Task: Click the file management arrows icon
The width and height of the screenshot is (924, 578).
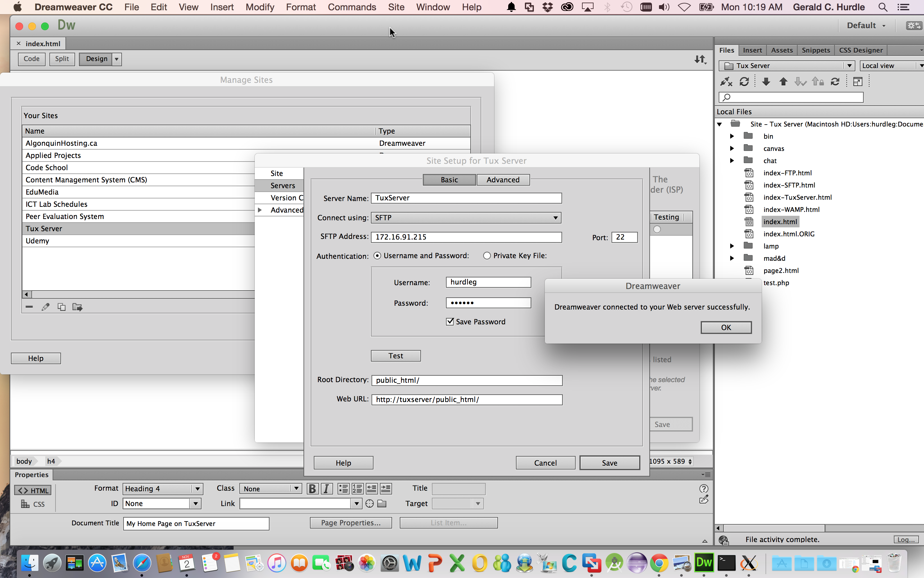Action: (x=700, y=59)
